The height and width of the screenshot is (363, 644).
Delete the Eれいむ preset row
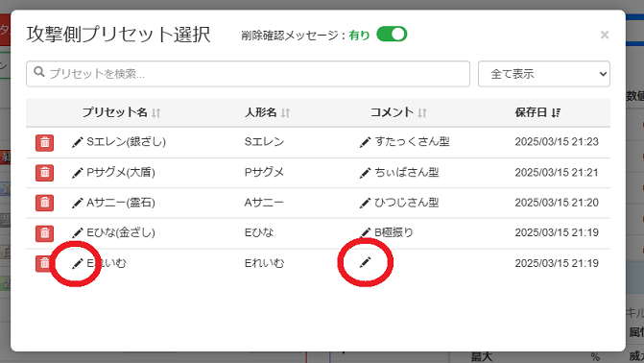pyautogui.click(x=44, y=263)
